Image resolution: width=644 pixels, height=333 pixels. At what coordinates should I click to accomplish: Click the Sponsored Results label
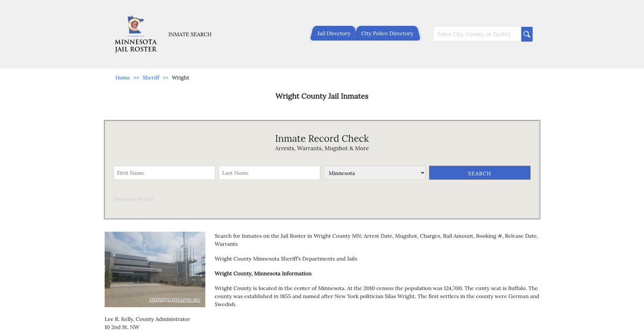click(133, 199)
